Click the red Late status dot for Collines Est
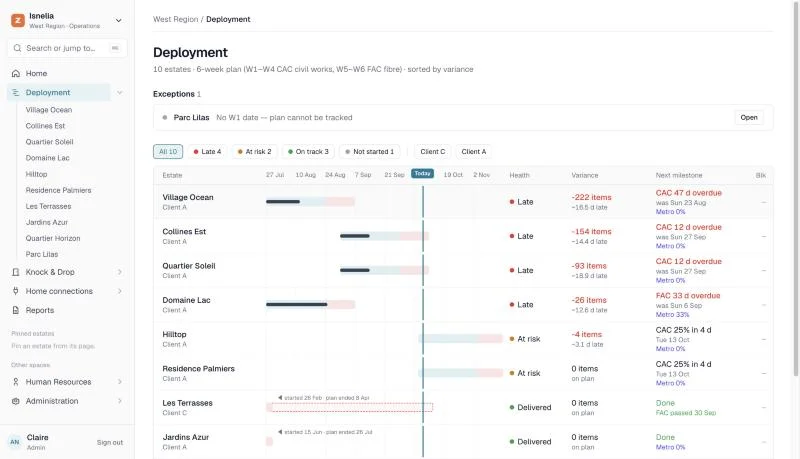This screenshot has height=459, width=800. coord(512,236)
